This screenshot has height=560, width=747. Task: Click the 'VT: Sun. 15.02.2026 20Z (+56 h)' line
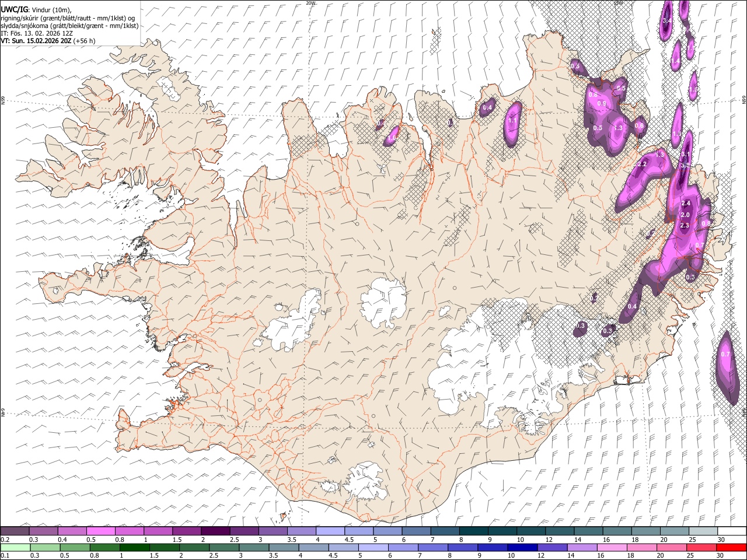click(x=48, y=41)
